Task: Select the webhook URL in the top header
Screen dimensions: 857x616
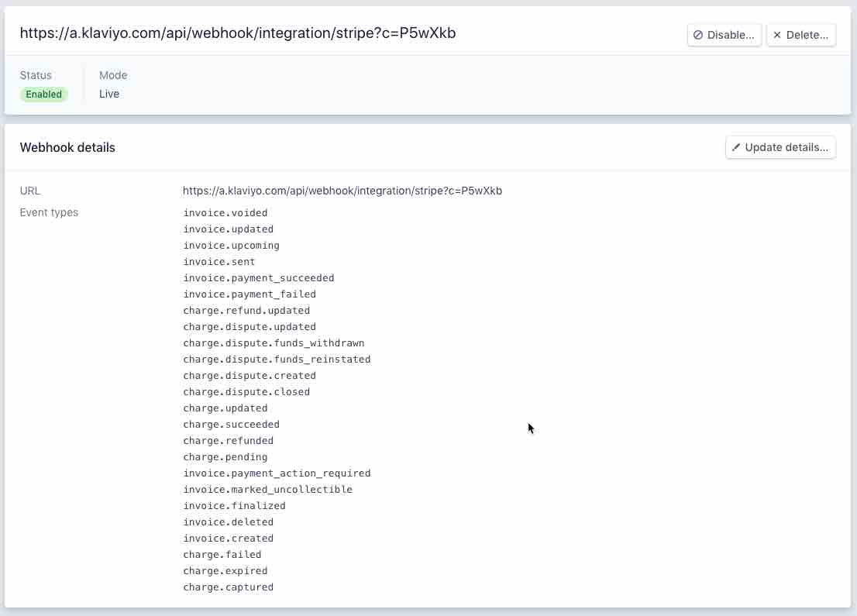Action: (x=239, y=33)
